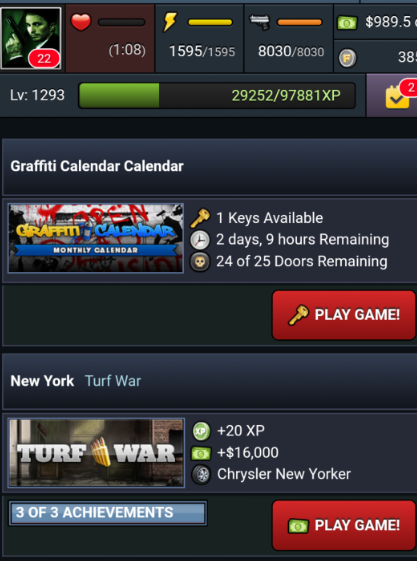Tap the green XP progress bar
Image resolution: width=417 pixels, height=561 pixels.
pyautogui.click(x=217, y=96)
